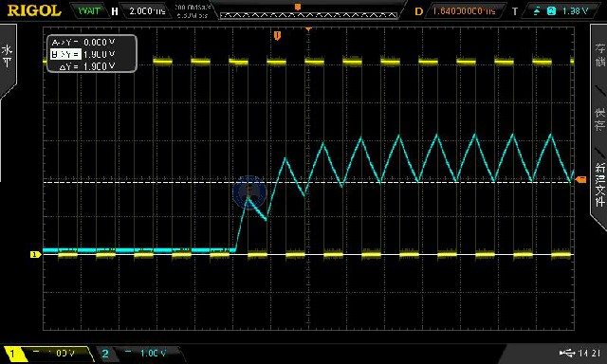Viewport: 607px width, 364px height.
Task: Click the orange triangle center time marker
Action: click(308, 29)
